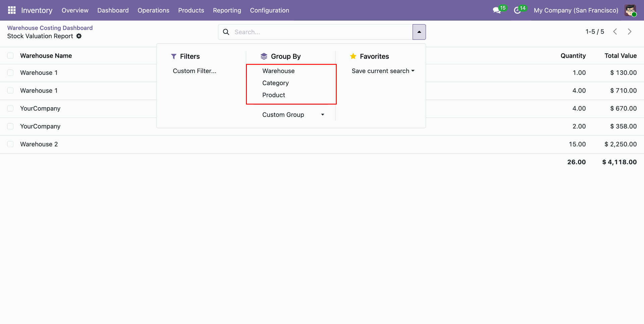644x324 pixels.
Task: Open the Reporting menu
Action: (227, 10)
